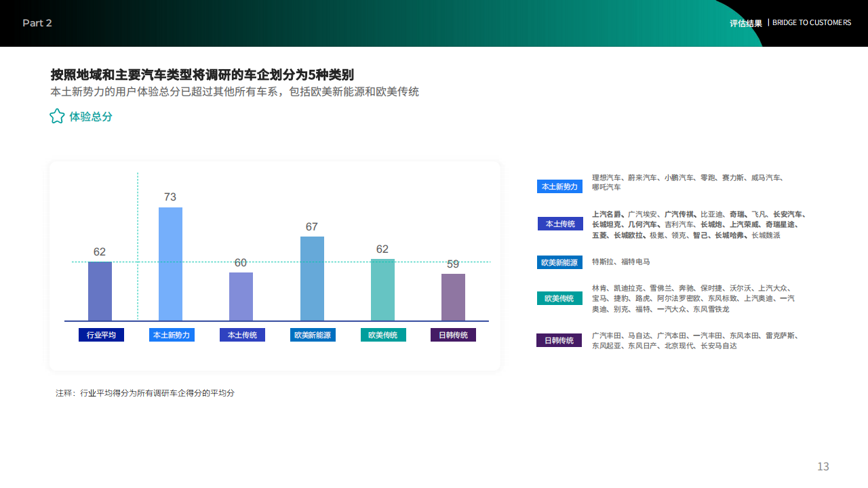Click the 评估结果 header label

pyautogui.click(x=746, y=23)
